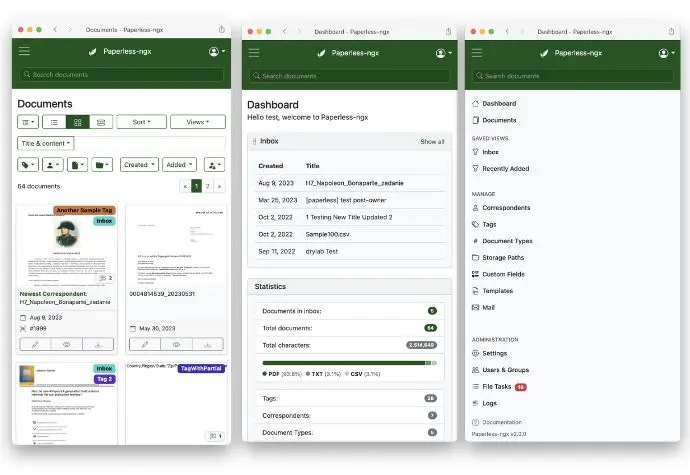Viewport: 690px width, 475px height.
Task: Click share icon in Documents window title bar
Action: coord(222,29)
